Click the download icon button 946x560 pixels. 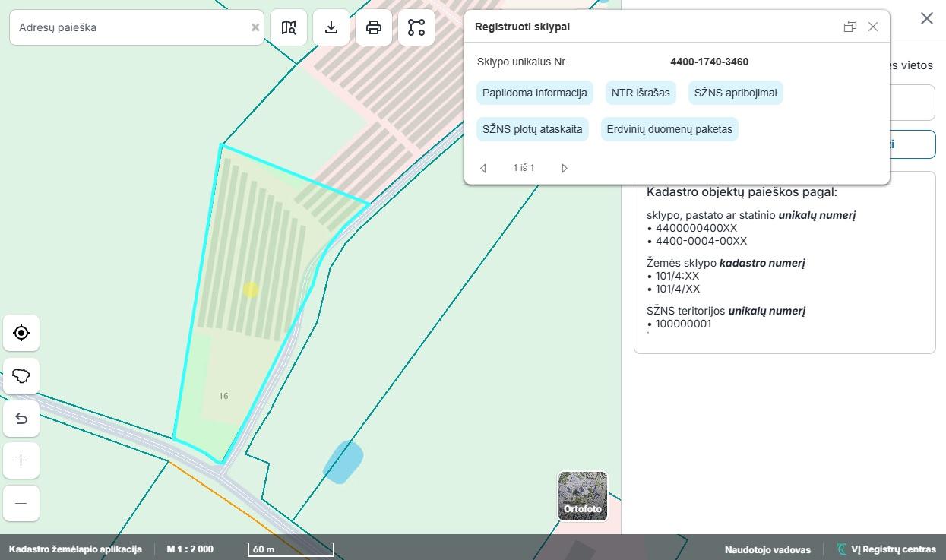331,27
